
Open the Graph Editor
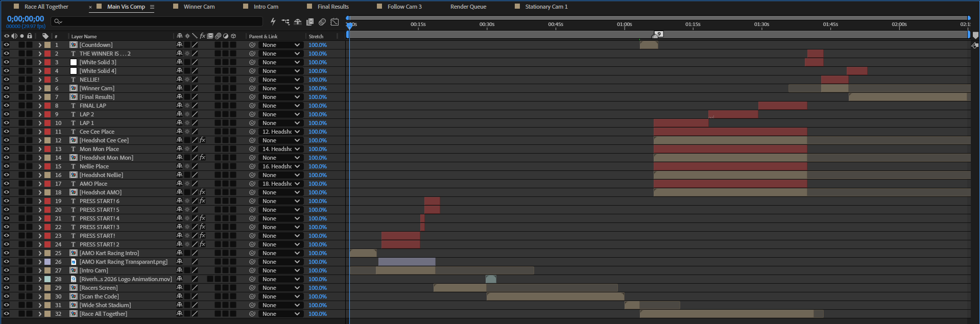tap(334, 22)
